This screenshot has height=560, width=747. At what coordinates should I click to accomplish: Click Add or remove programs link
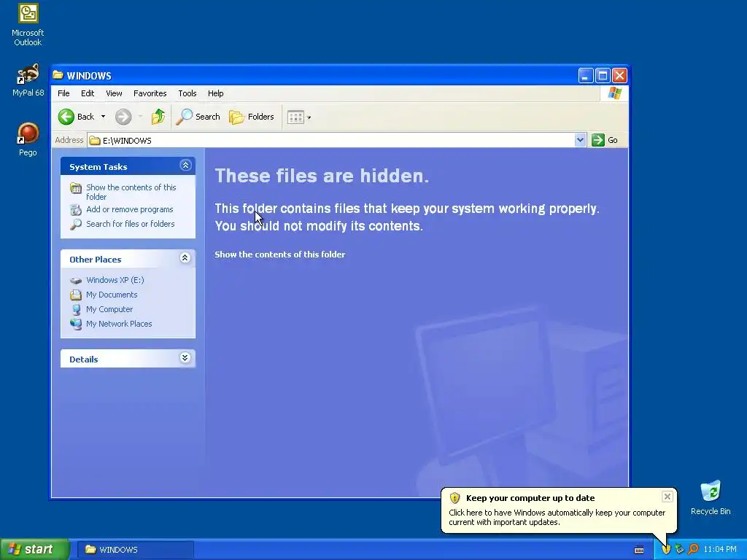tap(130, 209)
